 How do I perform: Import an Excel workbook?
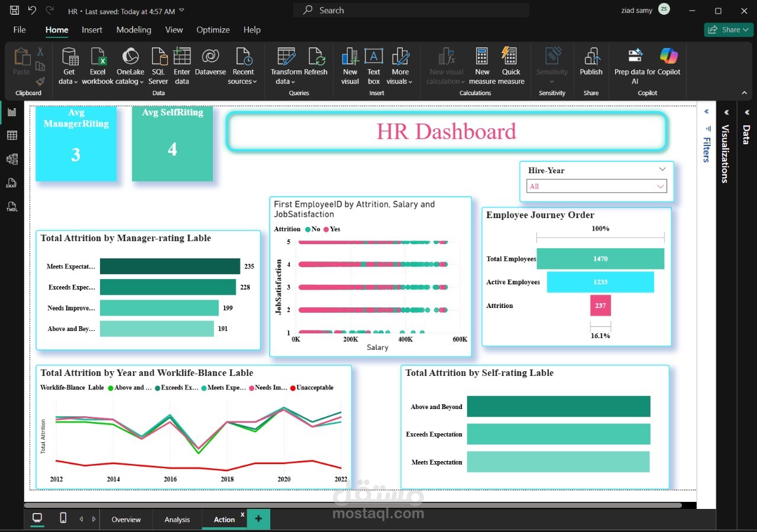click(x=98, y=66)
